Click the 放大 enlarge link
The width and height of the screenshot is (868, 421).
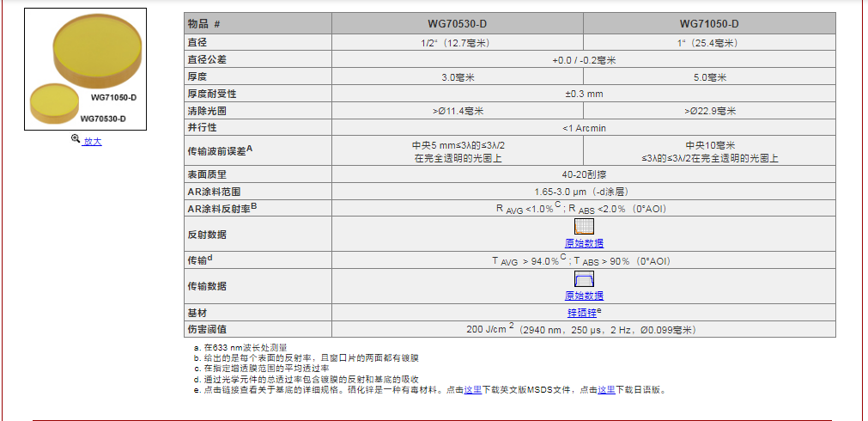(93, 141)
